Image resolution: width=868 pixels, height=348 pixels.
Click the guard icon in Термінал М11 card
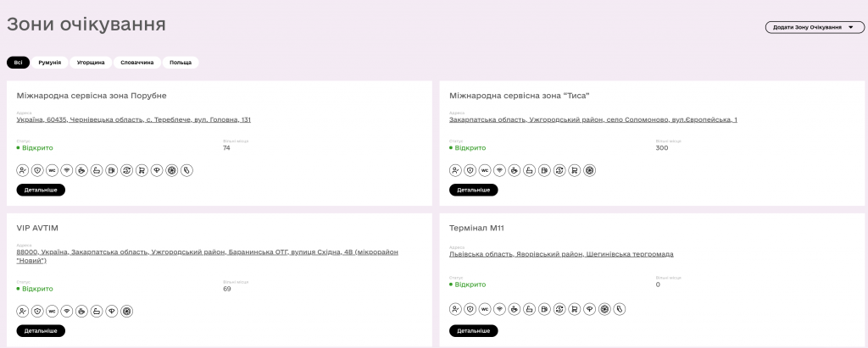[455, 309]
